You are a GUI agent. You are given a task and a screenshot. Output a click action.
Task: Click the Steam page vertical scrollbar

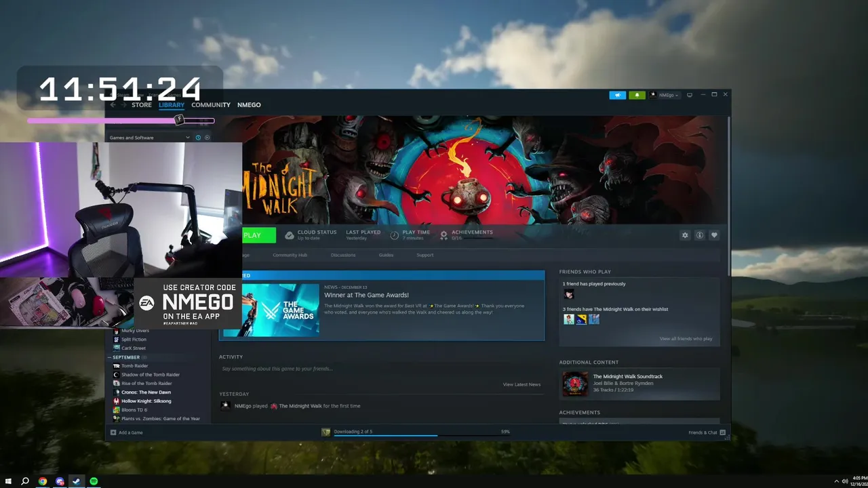click(x=729, y=195)
